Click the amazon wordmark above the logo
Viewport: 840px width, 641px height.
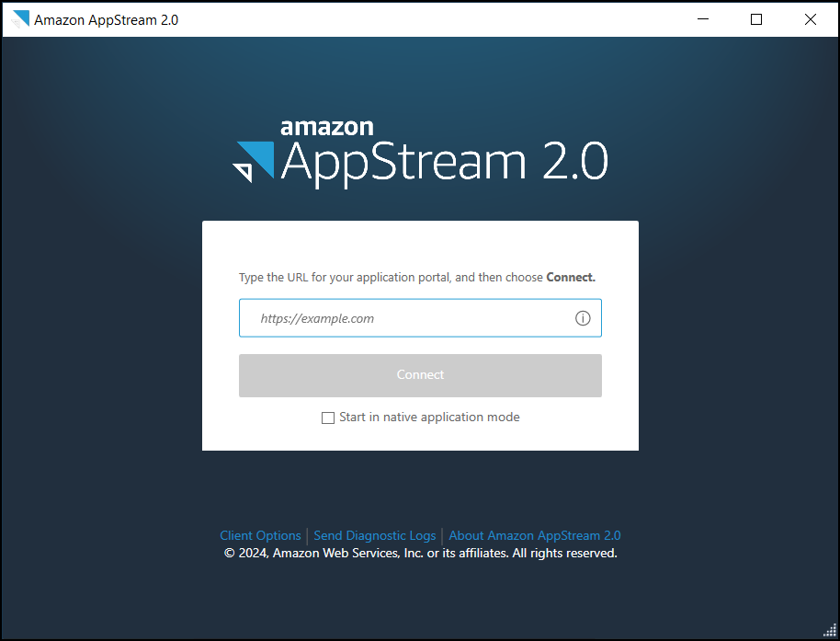point(326,127)
